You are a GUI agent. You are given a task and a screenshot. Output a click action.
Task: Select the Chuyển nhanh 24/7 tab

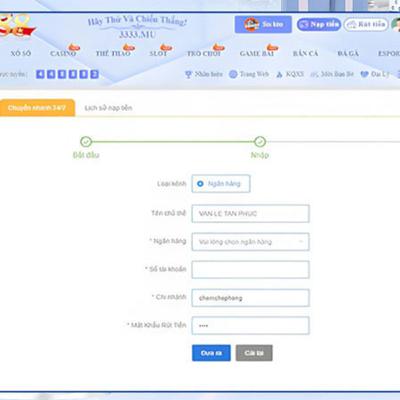tap(37, 108)
